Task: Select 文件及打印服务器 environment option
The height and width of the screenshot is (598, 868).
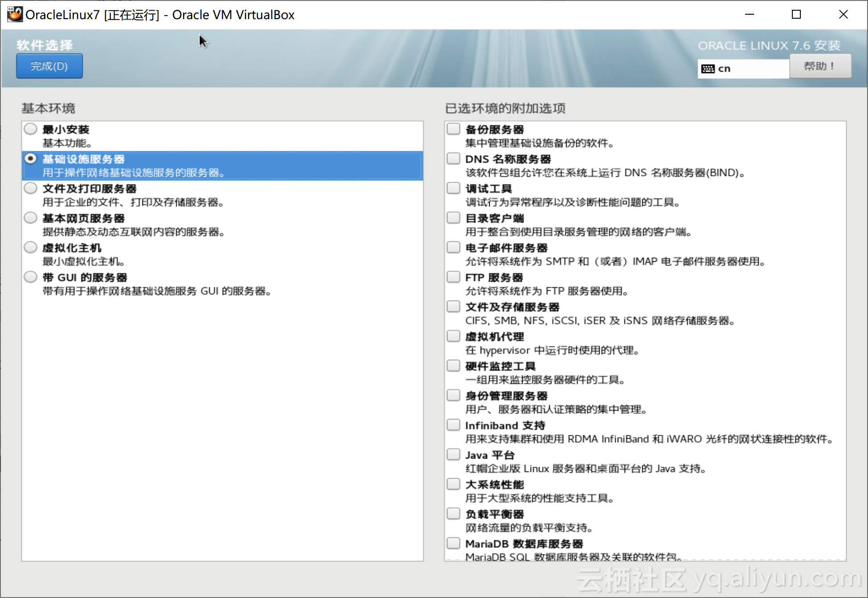Action: 31,188
